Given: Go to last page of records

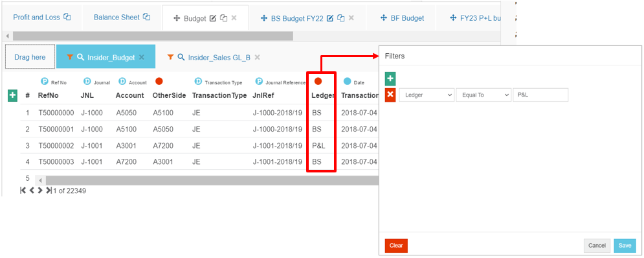Looking at the screenshot, I should pos(49,191).
